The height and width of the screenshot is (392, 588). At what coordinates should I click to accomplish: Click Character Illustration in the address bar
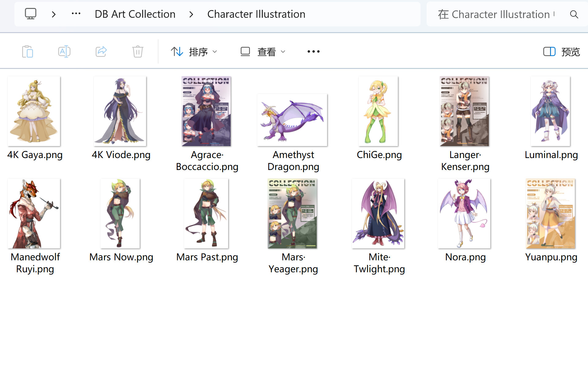click(256, 14)
